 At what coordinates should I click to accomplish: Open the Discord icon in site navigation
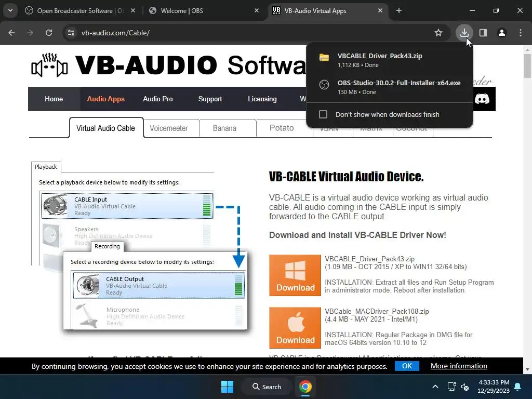[482, 99]
